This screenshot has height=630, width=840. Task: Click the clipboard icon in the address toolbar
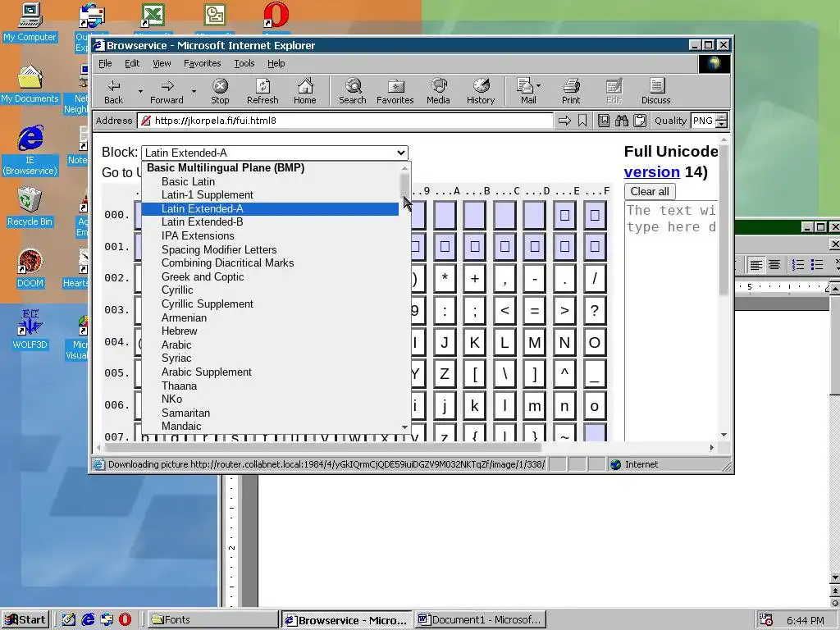640,121
